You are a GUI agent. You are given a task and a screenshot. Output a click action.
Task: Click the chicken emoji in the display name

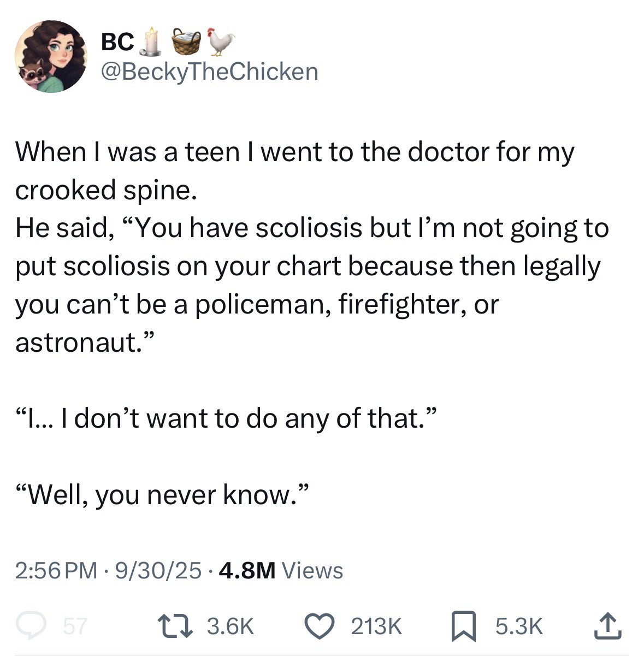point(220,43)
